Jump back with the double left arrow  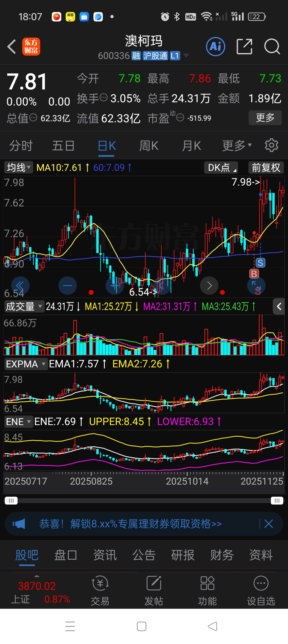pyautogui.click(x=20, y=285)
